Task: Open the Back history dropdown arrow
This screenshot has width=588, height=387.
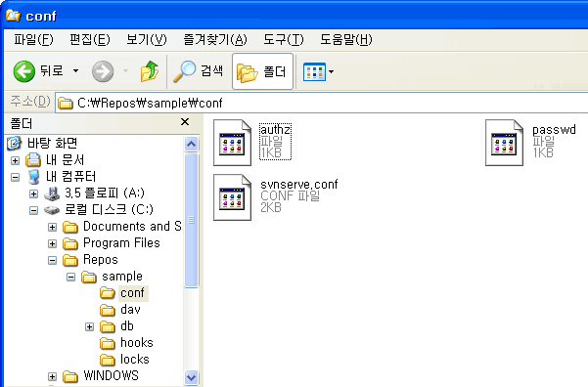Action: 75,70
